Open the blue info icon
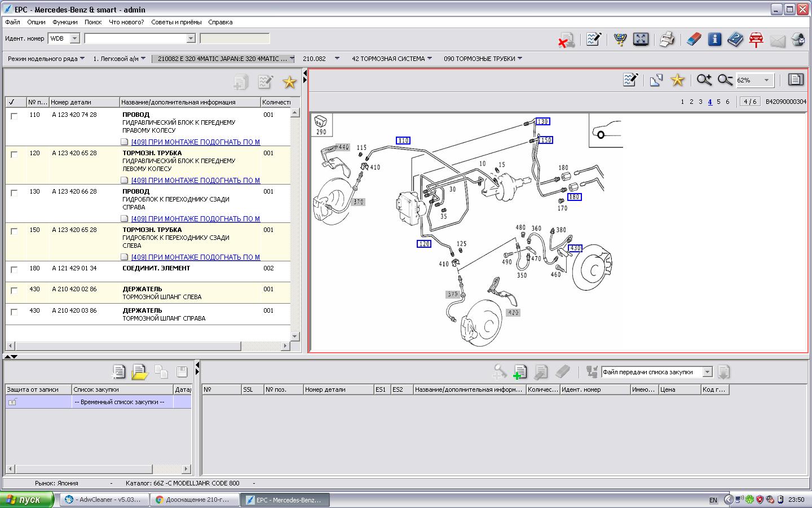Screen dimensions: 812x508 714,40
